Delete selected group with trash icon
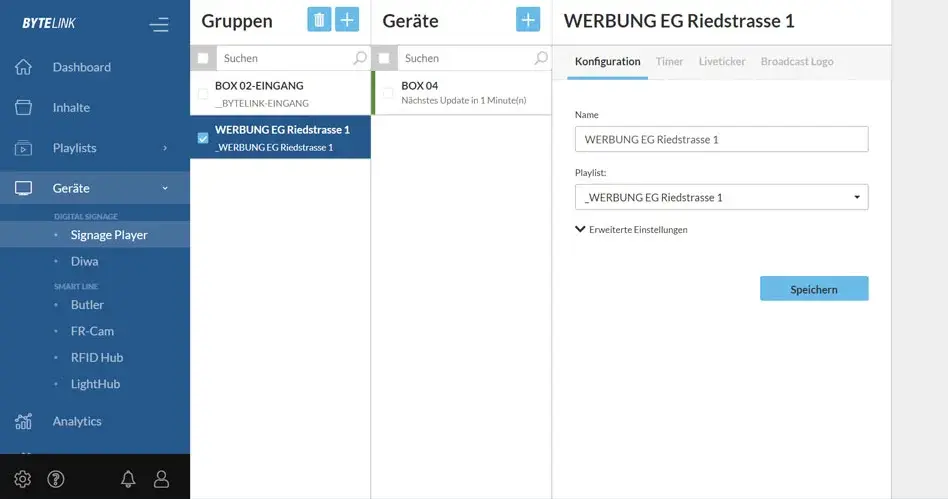 319,20
